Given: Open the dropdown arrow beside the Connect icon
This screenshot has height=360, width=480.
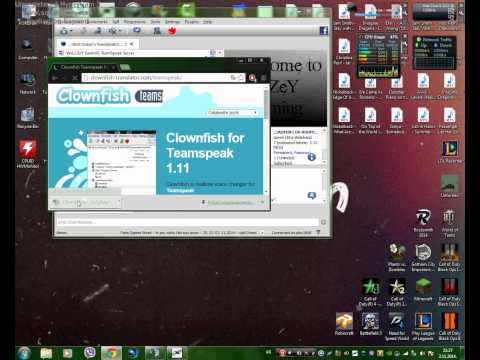Looking at the screenshot, I should (71, 31).
